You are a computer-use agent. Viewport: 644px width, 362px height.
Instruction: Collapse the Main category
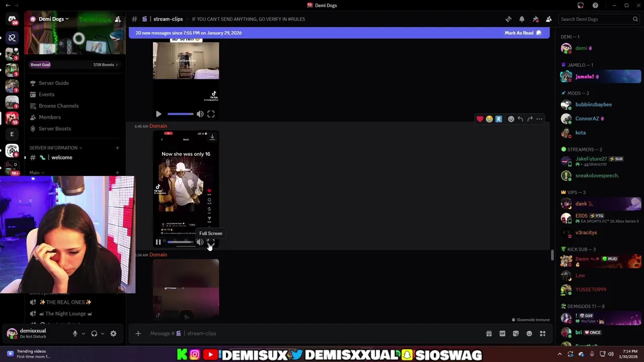click(36, 172)
